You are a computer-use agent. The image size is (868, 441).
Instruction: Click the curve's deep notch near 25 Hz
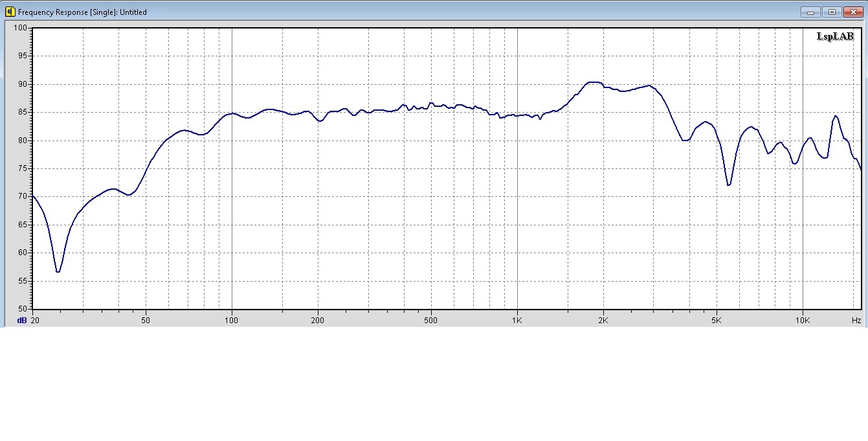coord(58,271)
